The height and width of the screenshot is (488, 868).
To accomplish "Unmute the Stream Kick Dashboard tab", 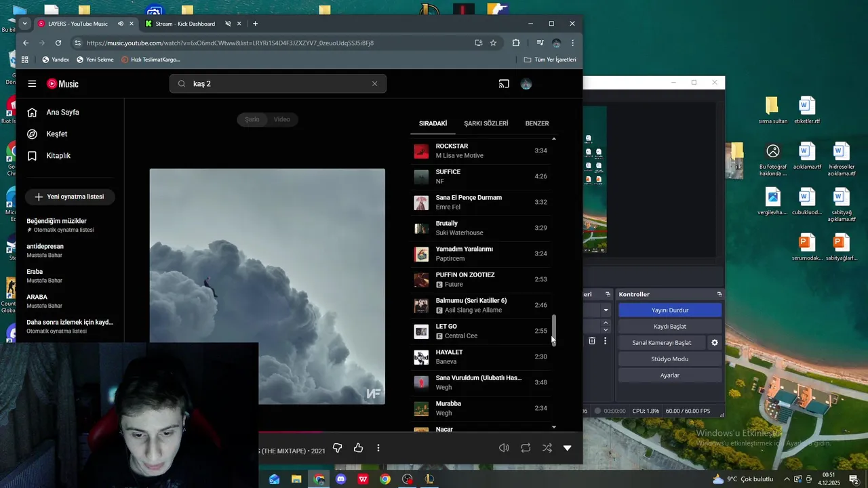I will (x=228, y=24).
